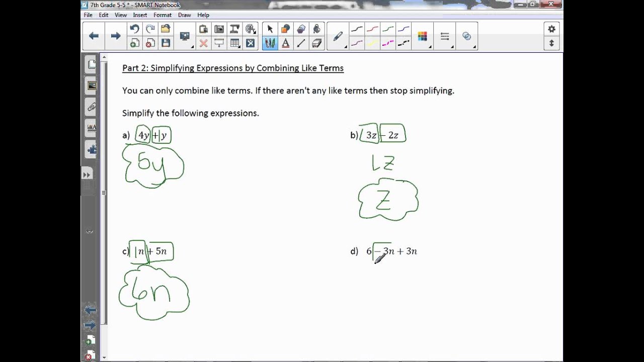Viewport: 644px width, 362px height.
Task: Open the transparency dropdown
Action: pyautogui.click(x=468, y=36)
